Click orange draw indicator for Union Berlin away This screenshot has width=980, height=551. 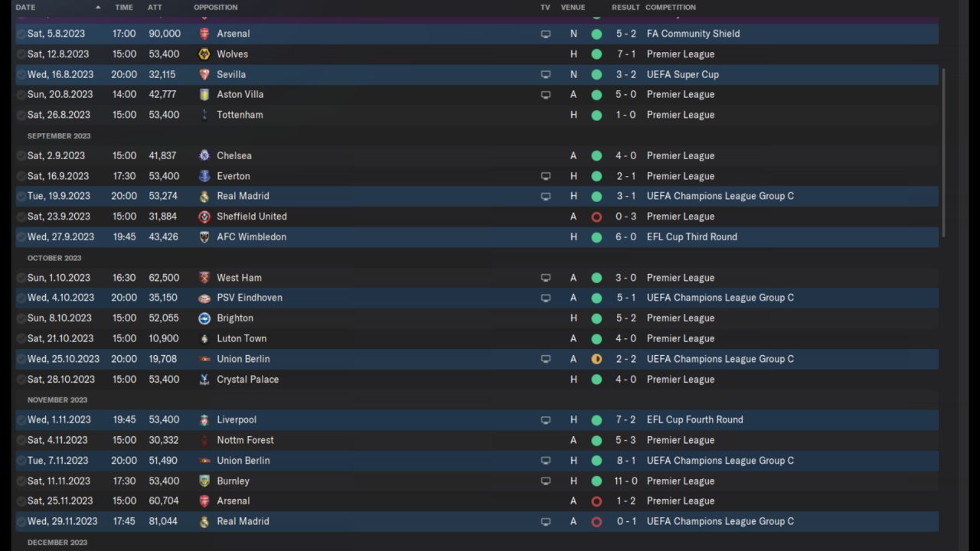[596, 359]
